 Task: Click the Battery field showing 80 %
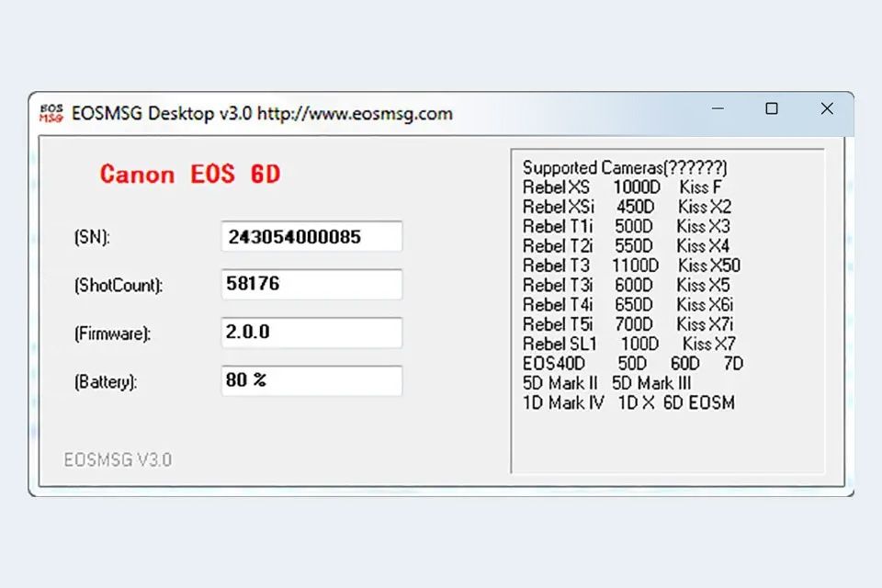point(311,381)
